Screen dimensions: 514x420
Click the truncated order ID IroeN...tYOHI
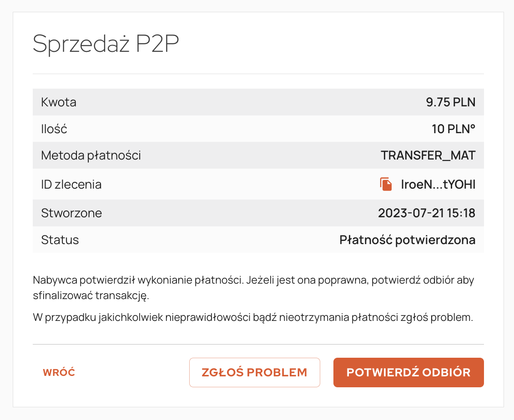[438, 185]
